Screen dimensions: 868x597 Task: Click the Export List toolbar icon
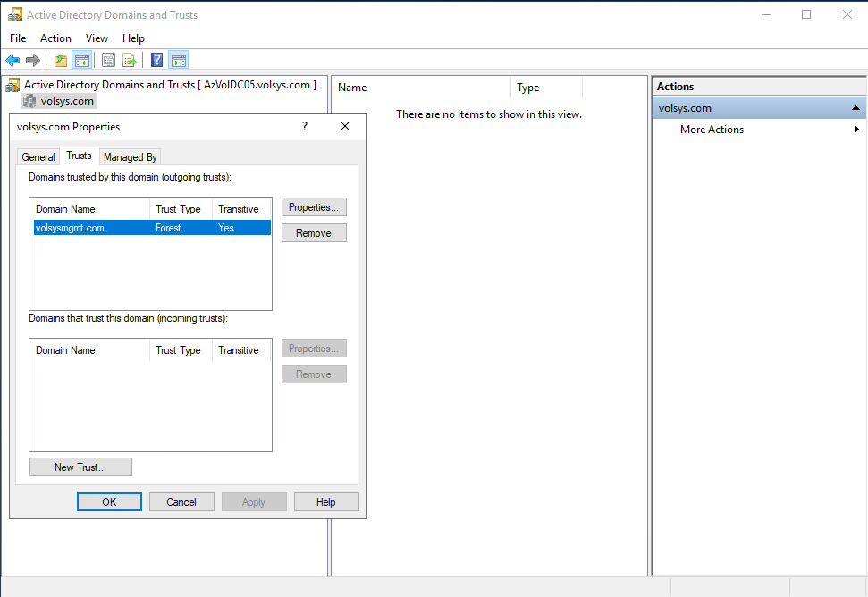point(130,61)
